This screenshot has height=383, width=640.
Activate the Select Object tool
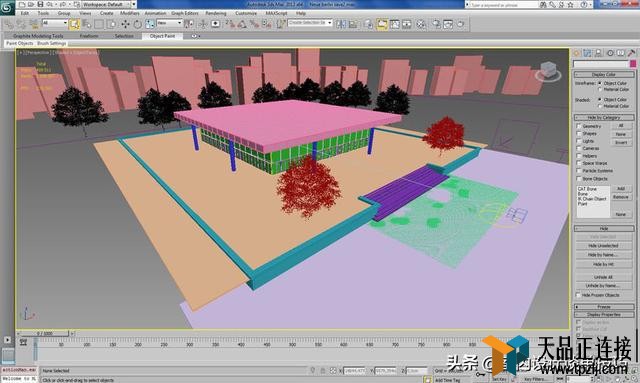[x=74, y=24]
